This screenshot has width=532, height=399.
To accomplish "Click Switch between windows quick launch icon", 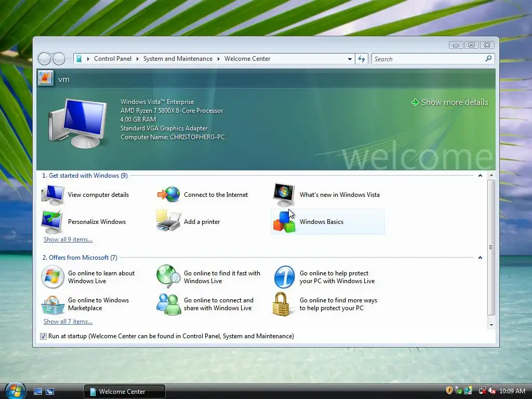I will (x=50, y=391).
